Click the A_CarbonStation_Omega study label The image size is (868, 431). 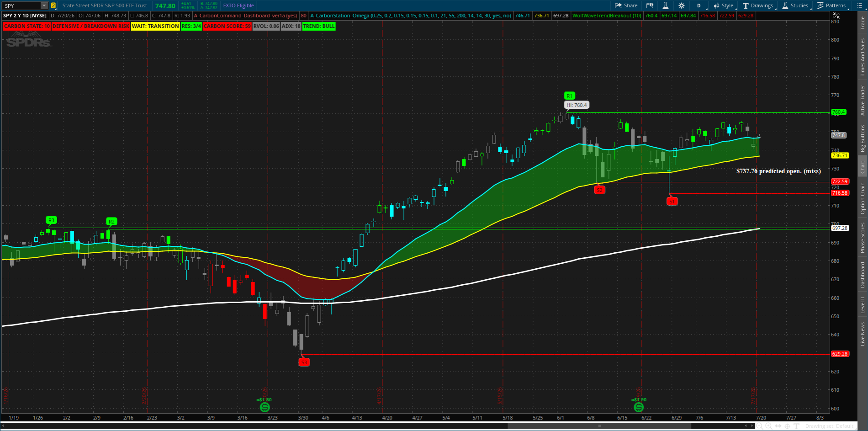[x=411, y=16]
